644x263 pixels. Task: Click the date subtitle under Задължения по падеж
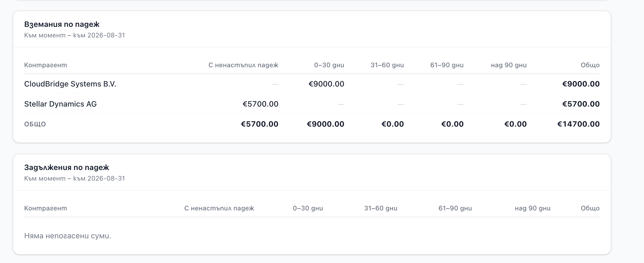[x=75, y=178]
